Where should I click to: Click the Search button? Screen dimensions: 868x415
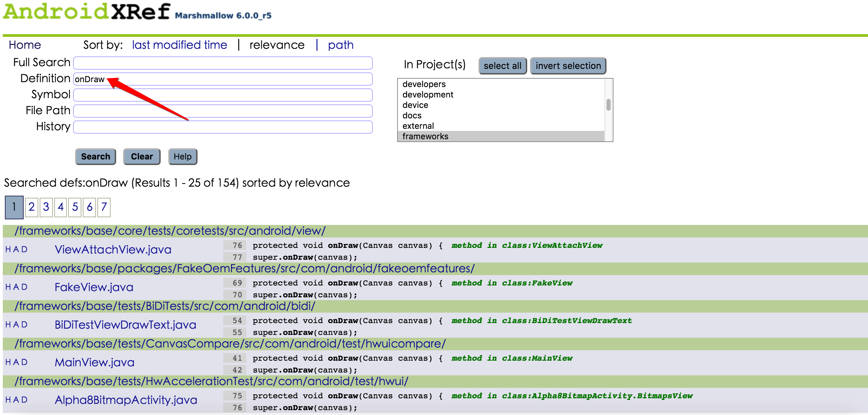click(x=96, y=157)
